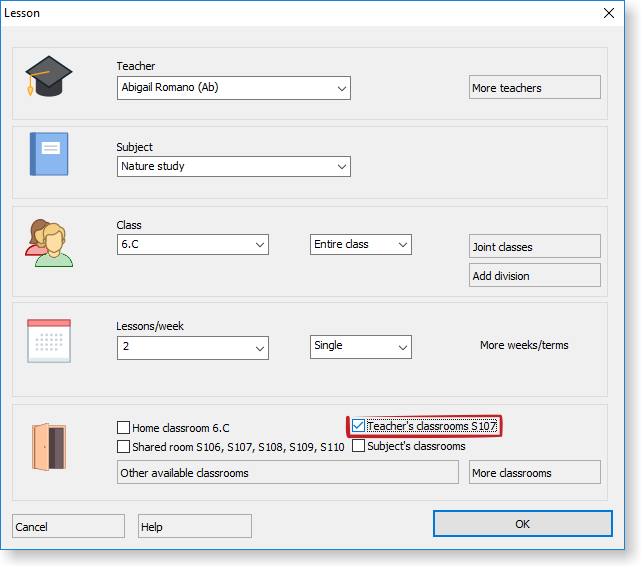
Task: Click the More teachers button
Action: click(x=534, y=88)
